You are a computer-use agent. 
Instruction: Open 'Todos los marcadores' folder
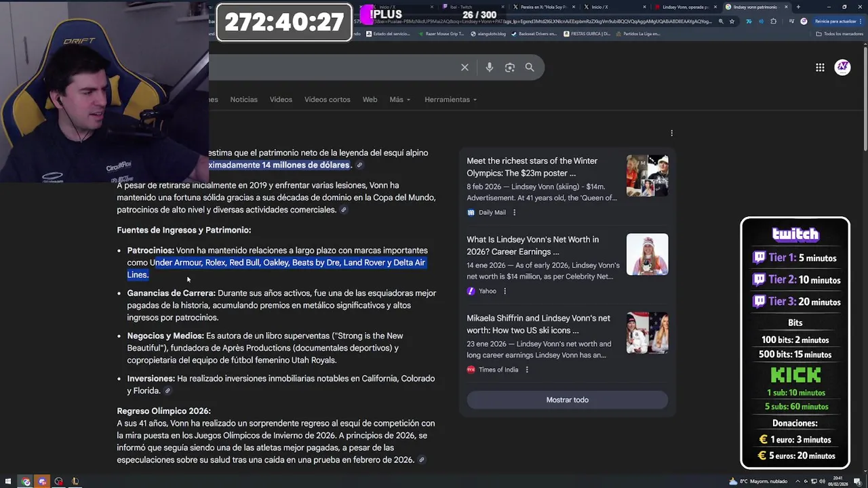click(x=839, y=33)
